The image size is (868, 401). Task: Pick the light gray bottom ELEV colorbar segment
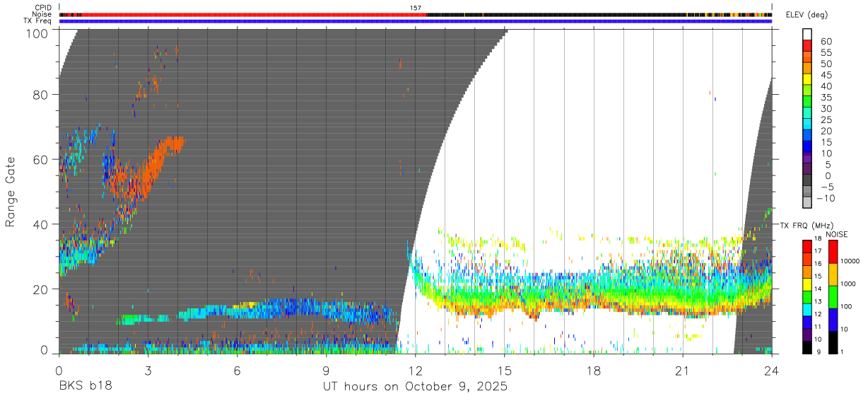(x=808, y=204)
